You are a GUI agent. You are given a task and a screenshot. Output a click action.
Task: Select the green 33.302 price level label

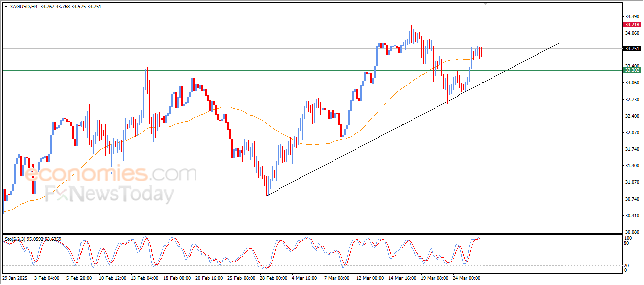click(632, 70)
